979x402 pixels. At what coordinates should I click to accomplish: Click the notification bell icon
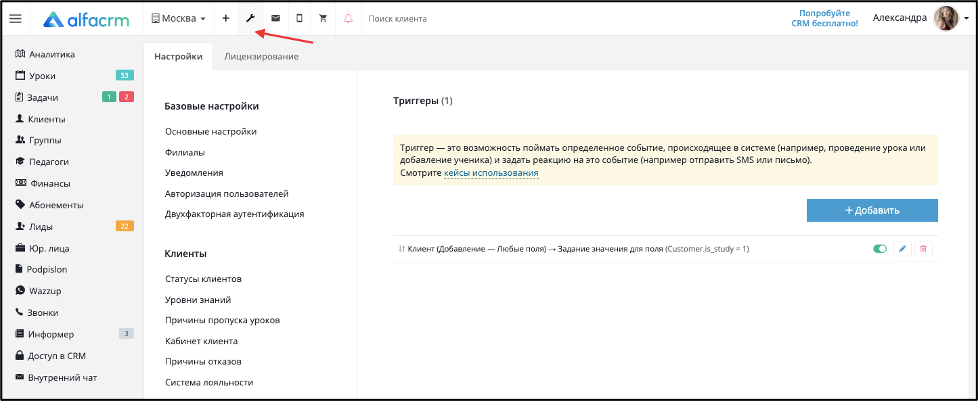(x=348, y=18)
